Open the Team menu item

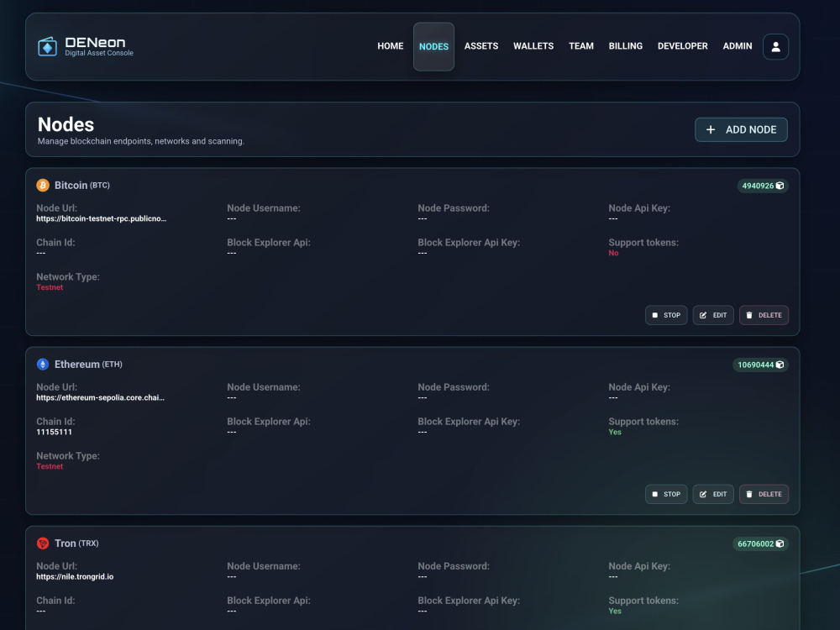pos(580,46)
